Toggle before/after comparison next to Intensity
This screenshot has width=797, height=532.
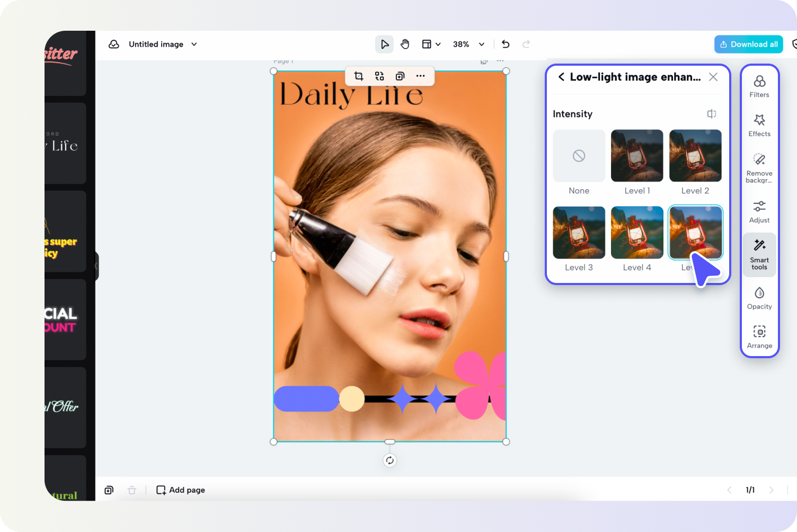711,113
